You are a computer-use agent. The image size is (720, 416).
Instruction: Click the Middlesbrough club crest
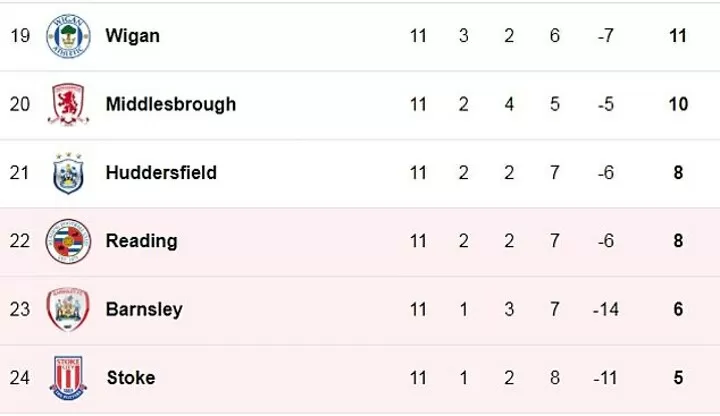[68, 104]
